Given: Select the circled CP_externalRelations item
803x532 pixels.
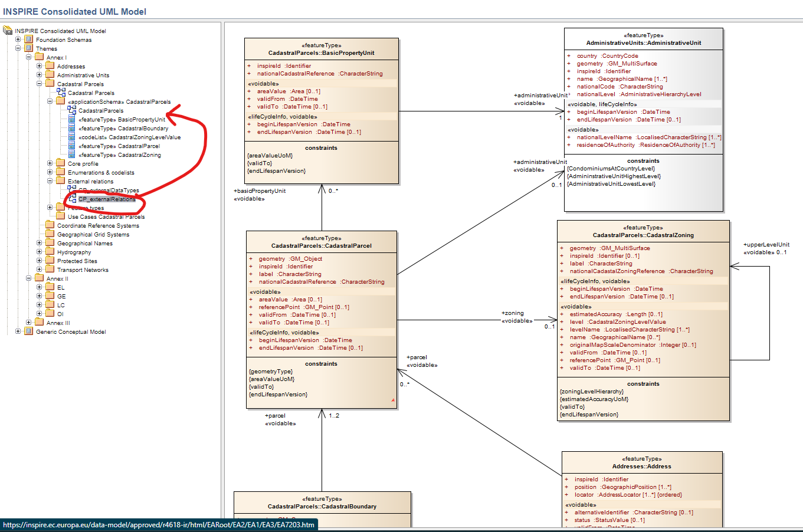Looking at the screenshot, I should 106,199.
